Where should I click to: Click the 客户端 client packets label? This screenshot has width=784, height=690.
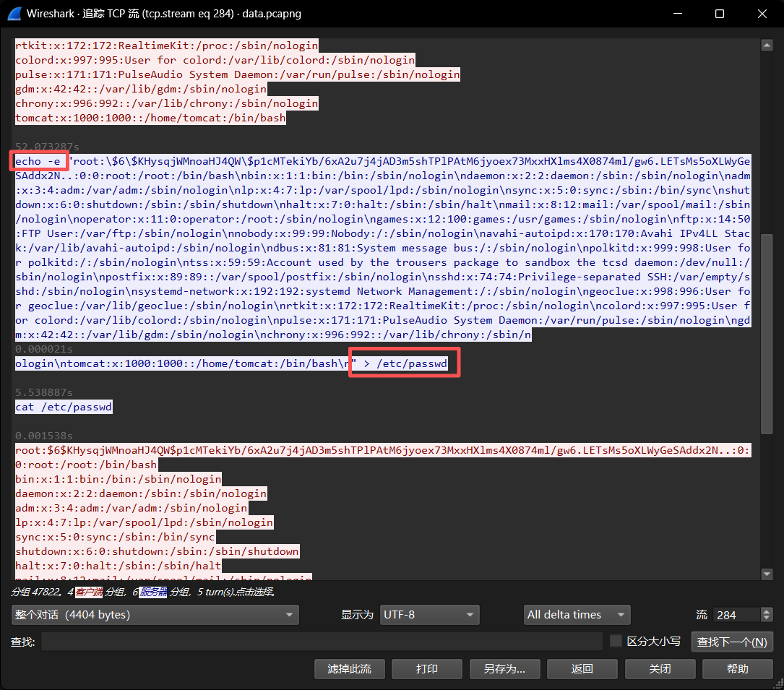click(x=89, y=592)
